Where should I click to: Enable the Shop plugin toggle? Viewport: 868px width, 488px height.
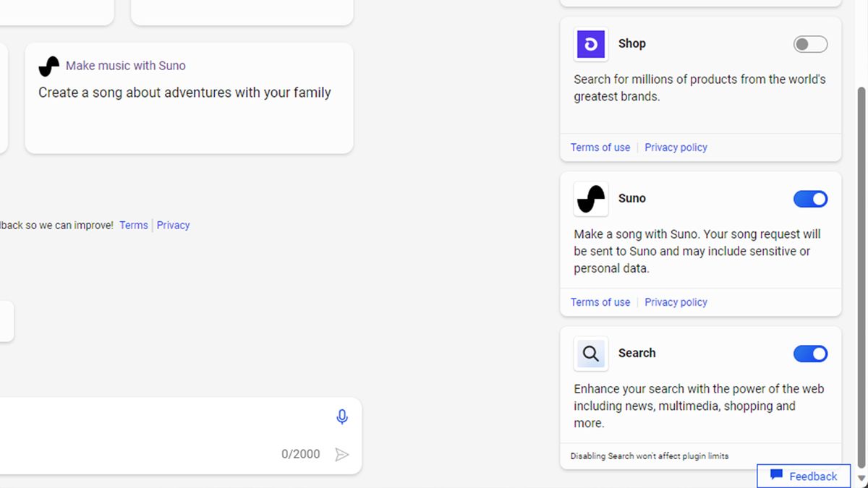(x=810, y=44)
